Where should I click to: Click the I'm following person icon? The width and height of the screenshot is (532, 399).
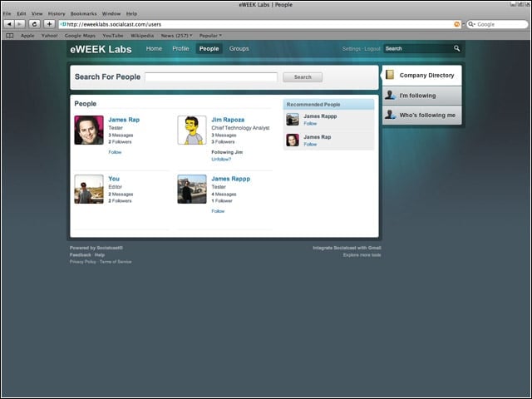(x=390, y=95)
